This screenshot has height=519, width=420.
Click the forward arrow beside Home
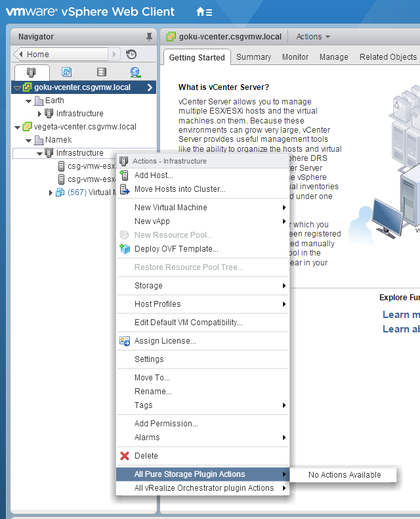[x=114, y=54]
